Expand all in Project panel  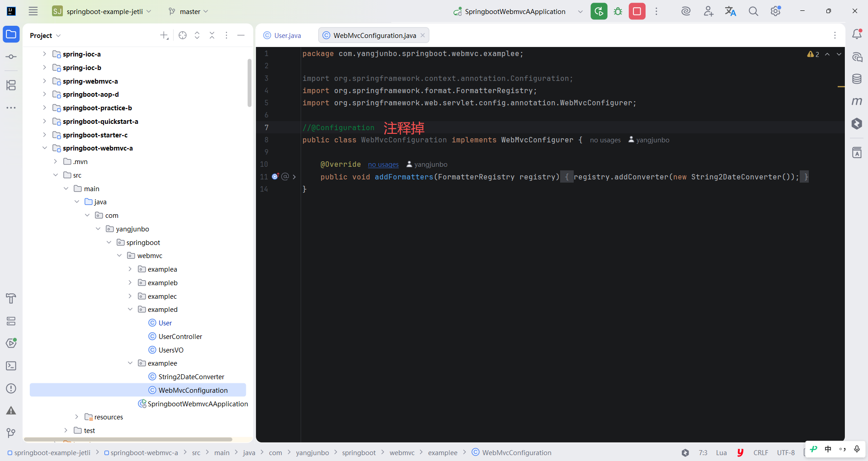[197, 35]
